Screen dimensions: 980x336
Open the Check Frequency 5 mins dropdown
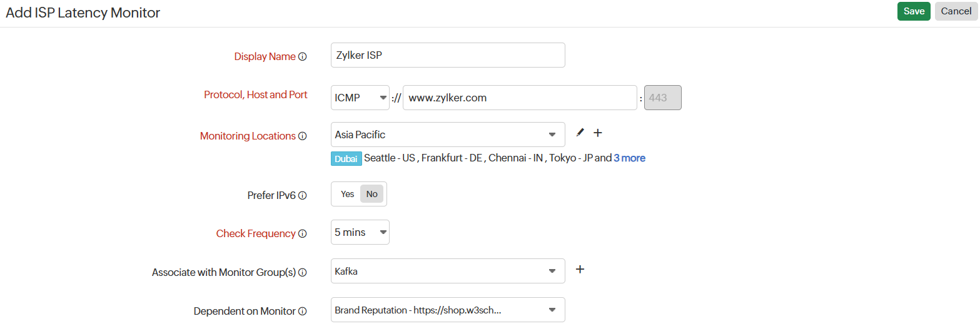pyautogui.click(x=360, y=232)
